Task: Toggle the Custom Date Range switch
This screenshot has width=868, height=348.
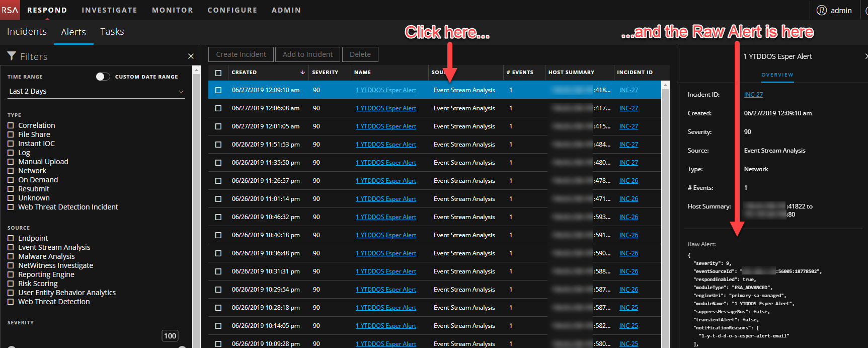Action: (x=103, y=77)
